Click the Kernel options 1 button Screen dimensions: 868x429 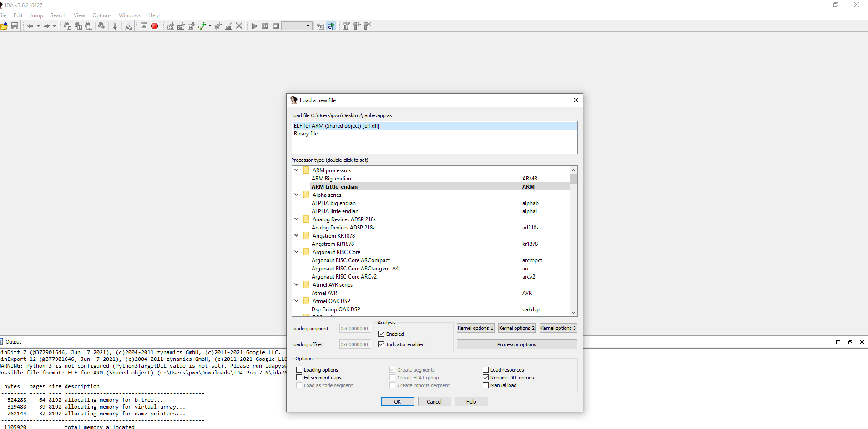coord(475,328)
